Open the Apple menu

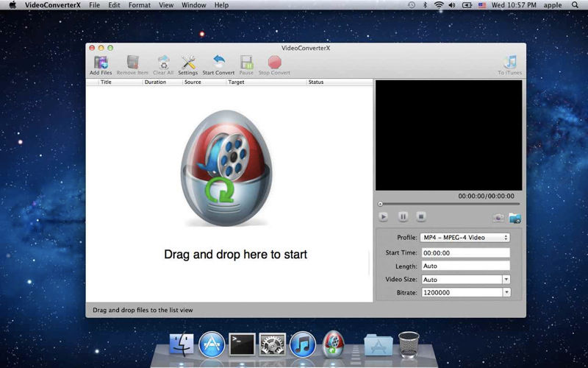pyautogui.click(x=12, y=5)
